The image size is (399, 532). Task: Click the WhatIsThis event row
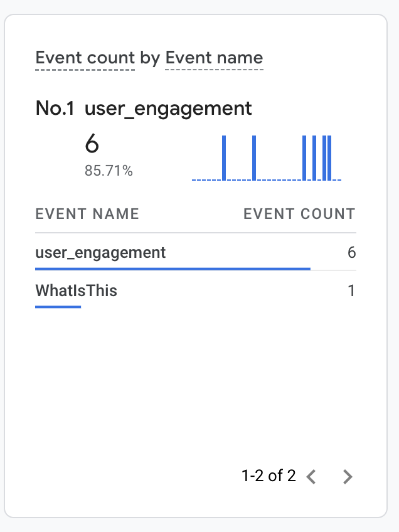[x=77, y=290]
